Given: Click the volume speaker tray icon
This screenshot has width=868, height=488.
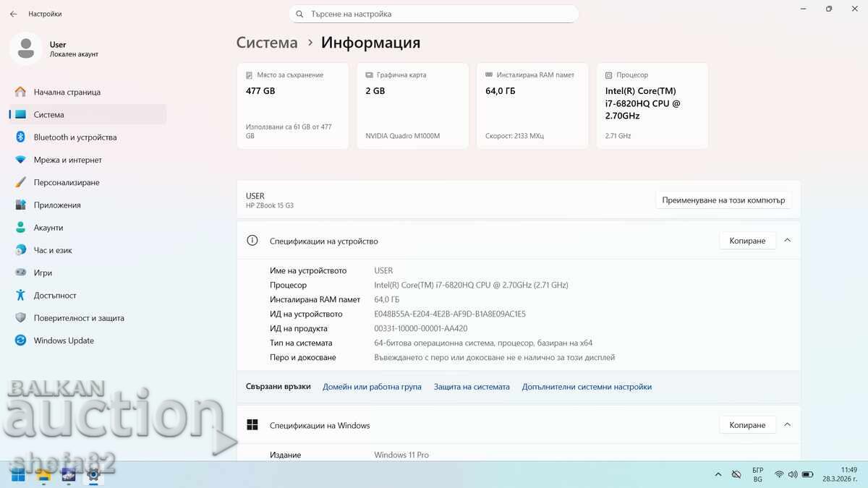Looking at the screenshot, I should 792,474.
